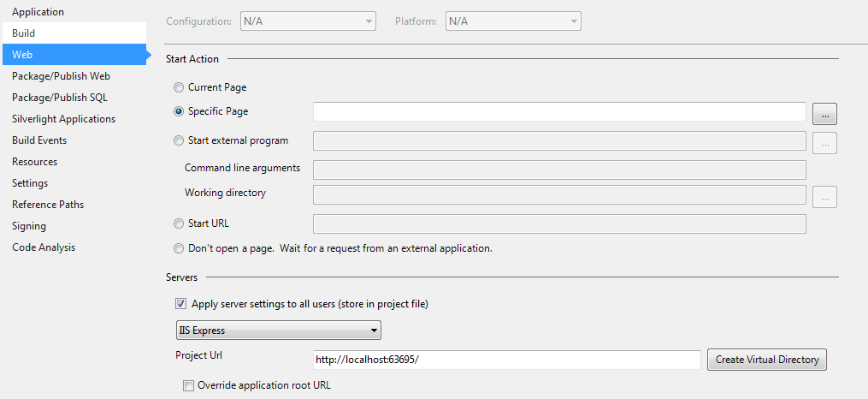The height and width of the screenshot is (399, 868).
Task: Switch to the Build tab
Action: (24, 33)
